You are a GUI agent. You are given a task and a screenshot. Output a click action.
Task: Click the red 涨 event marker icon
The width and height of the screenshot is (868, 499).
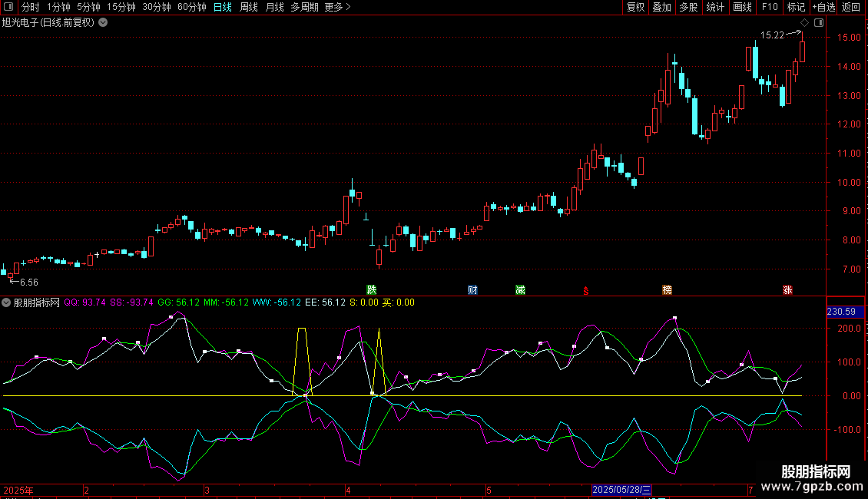point(787,289)
